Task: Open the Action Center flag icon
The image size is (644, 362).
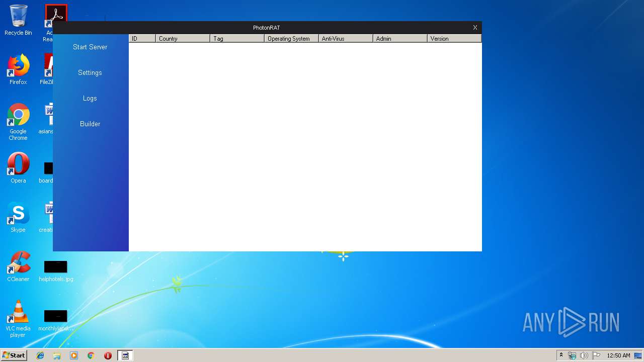Action: click(596, 355)
